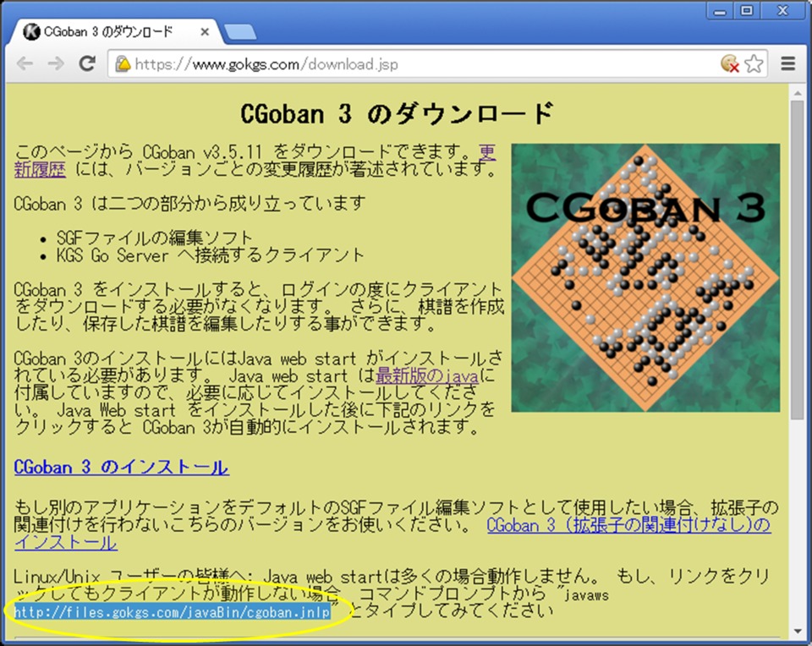Viewport: 812px width, 646px height.
Task: Click the blocked cookie icon in address bar
Action: click(730, 63)
